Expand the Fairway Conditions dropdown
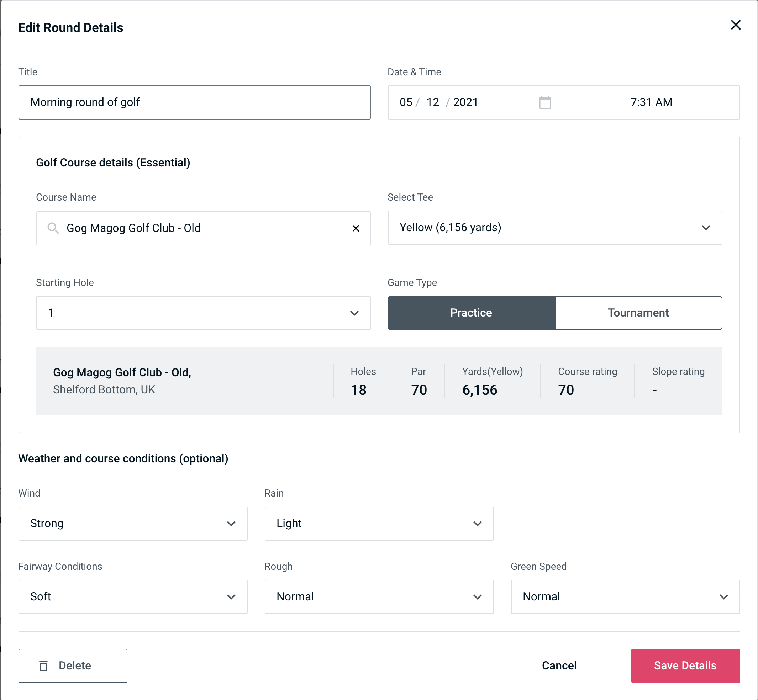Image resolution: width=758 pixels, height=700 pixels. point(132,596)
